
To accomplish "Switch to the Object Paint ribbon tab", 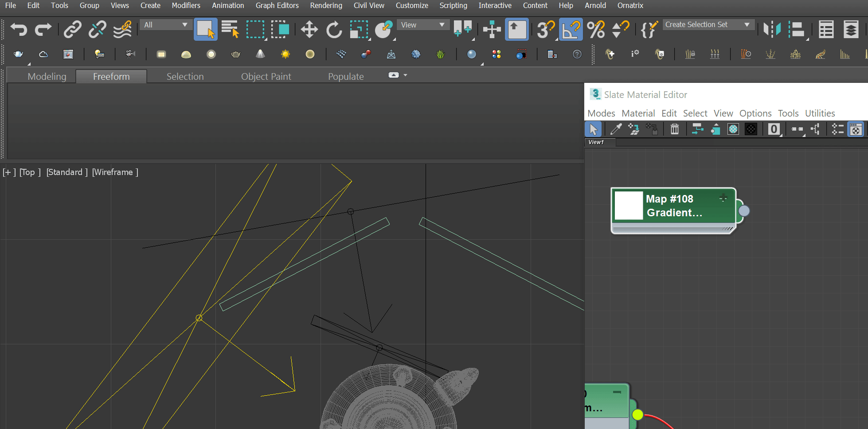I will tap(266, 76).
